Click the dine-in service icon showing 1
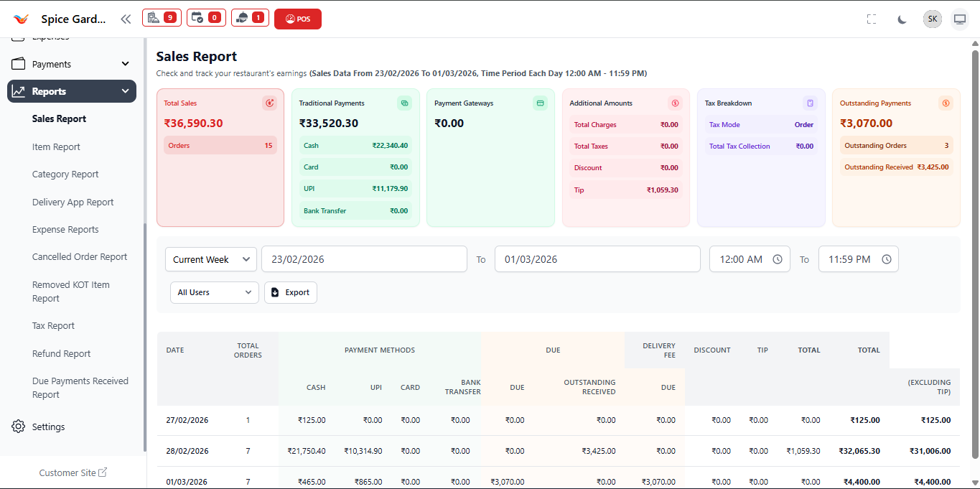This screenshot has height=489, width=980. (250, 17)
